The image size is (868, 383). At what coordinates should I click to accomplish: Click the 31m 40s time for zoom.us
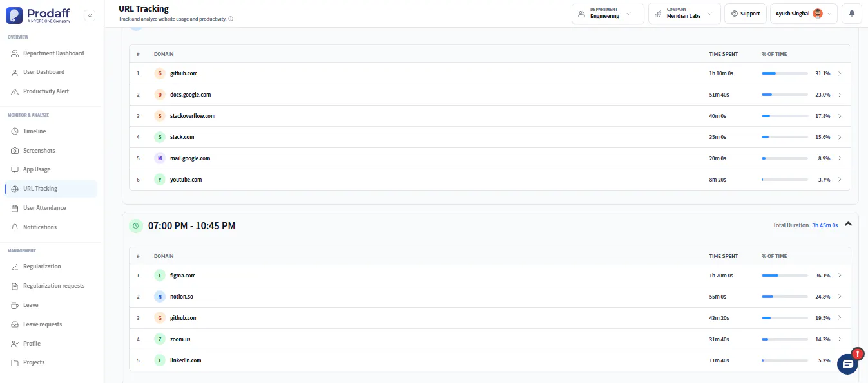point(719,339)
